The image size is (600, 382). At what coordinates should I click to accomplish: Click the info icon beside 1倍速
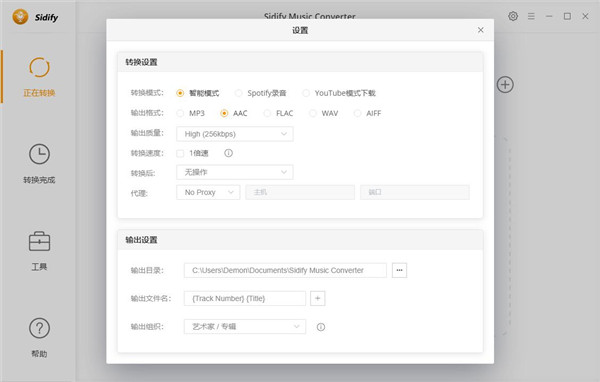[x=228, y=153]
